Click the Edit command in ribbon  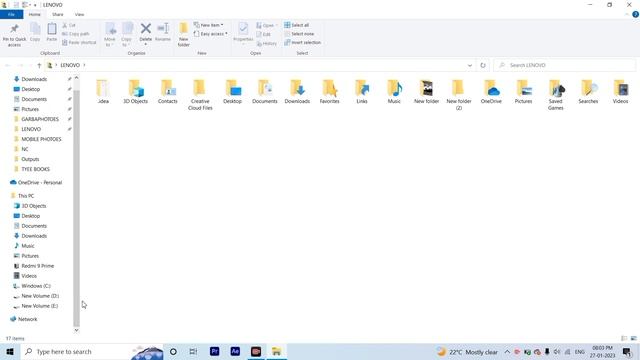[x=263, y=34]
